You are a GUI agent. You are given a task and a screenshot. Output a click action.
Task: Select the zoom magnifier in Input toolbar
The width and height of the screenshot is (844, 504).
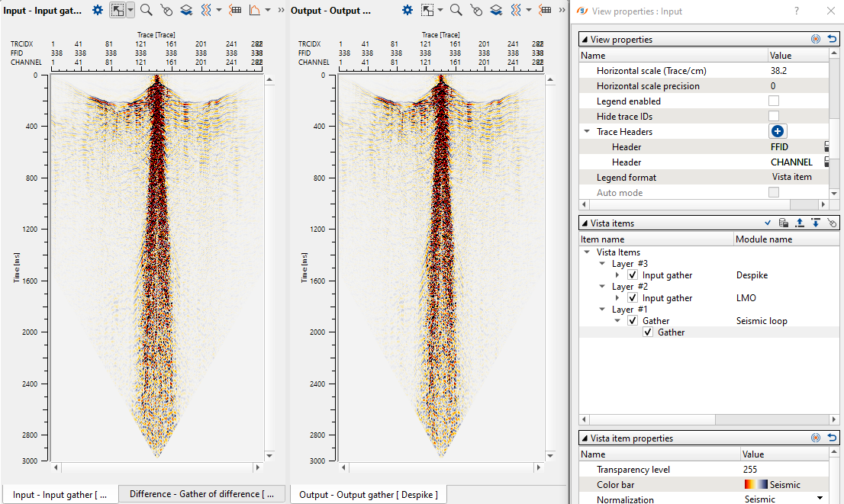pyautogui.click(x=146, y=10)
